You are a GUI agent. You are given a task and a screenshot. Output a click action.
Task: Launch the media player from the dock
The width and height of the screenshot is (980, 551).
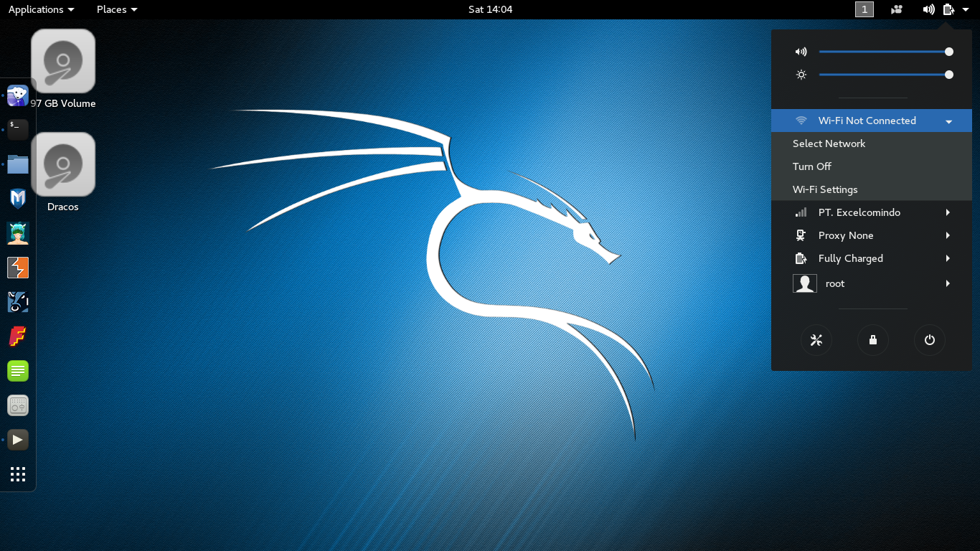[x=18, y=440]
